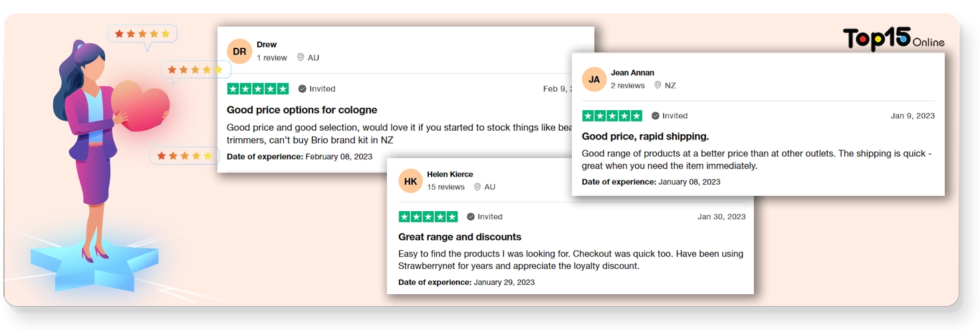Open "Good price, rapid shipping." review title
The image size is (980, 330).
(645, 136)
